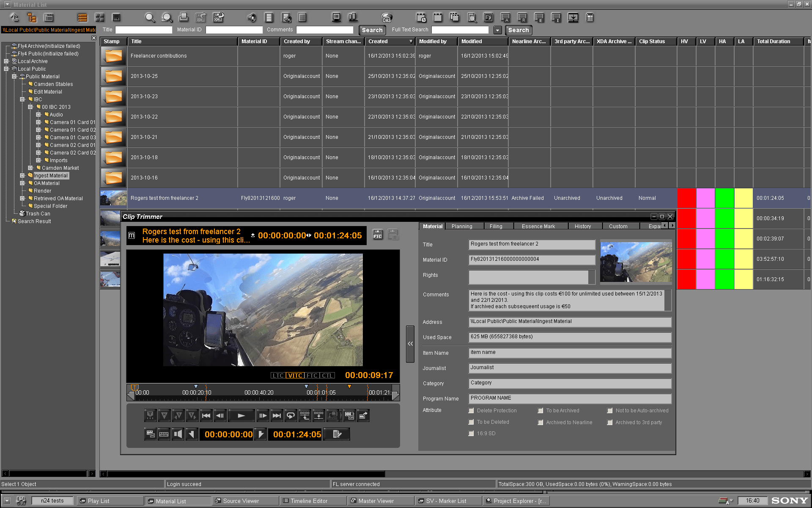Click the audio speaker icon in the toolbar
812x508 pixels.
coord(252,18)
